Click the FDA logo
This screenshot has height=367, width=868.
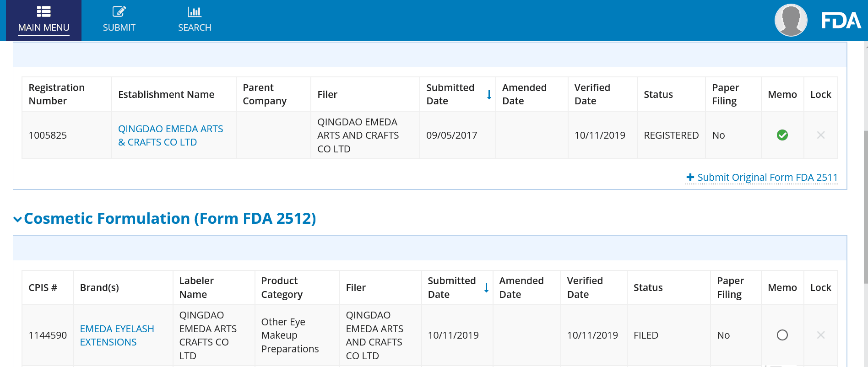841,21
